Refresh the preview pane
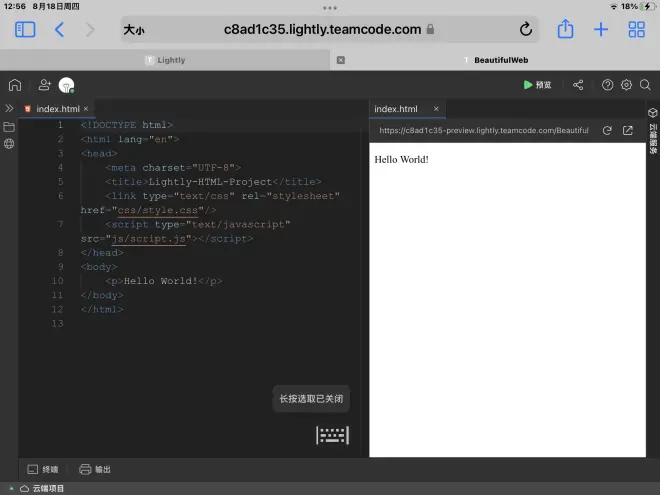 pos(607,130)
